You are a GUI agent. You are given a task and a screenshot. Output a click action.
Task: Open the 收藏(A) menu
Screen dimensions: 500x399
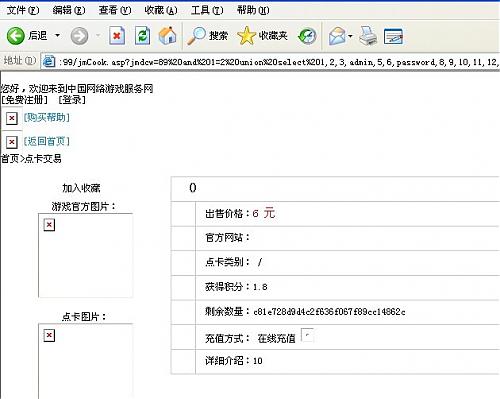tap(161, 10)
